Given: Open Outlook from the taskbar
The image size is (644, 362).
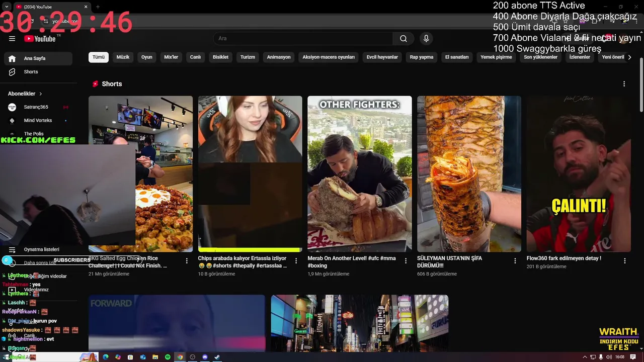Looking at the screenshot, I should (x=143, y=357).
